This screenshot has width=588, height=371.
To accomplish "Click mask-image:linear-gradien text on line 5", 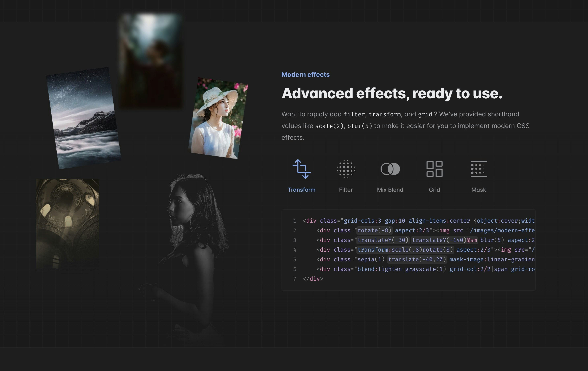I will 492,259.
